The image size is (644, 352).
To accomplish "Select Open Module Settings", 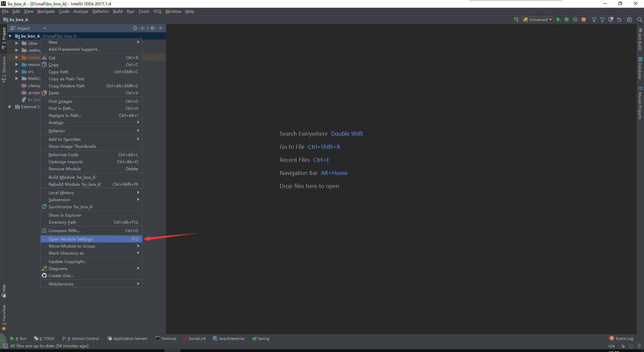I will click(x=91, y=239).
